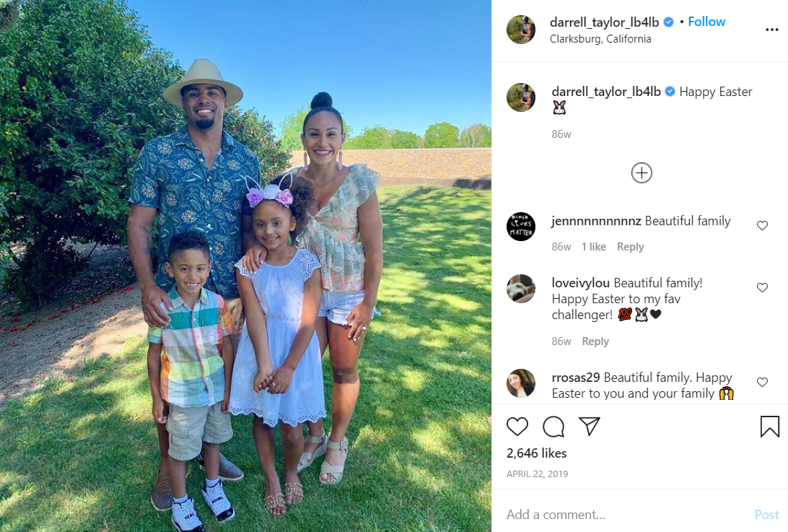Open the 2,646 likes list
This screenshot has height=532, width=788.
[536, 453]
